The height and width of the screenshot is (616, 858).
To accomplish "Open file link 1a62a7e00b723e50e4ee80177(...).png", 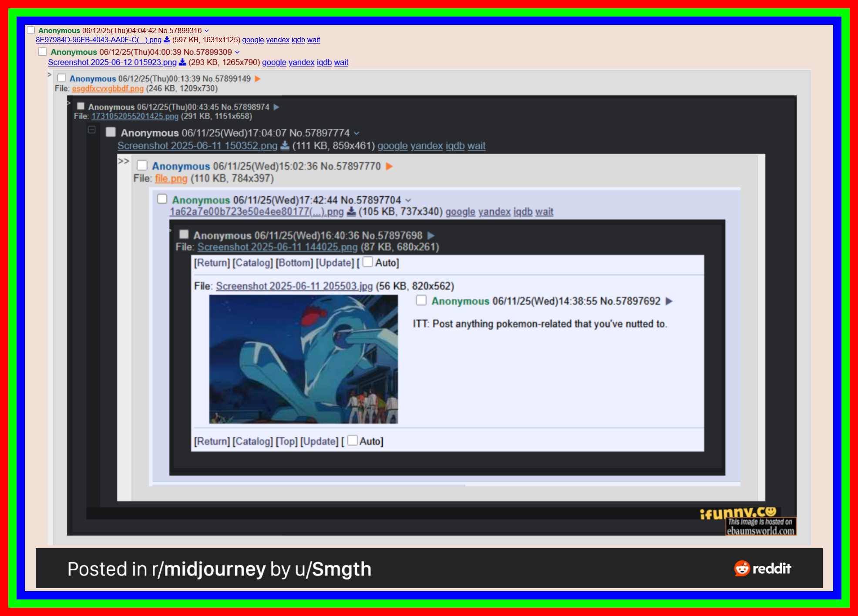I will tap(256, 212).
